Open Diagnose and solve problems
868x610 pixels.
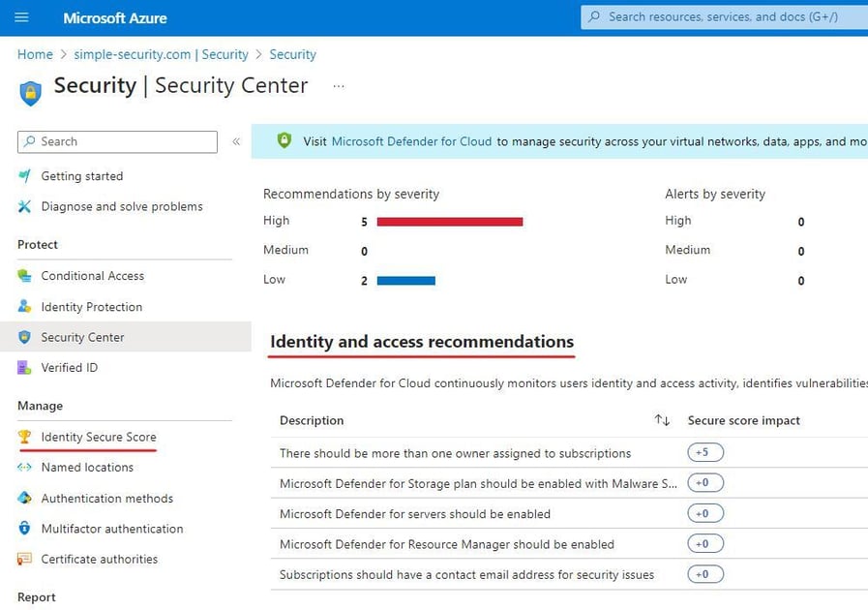click(122, 206)
